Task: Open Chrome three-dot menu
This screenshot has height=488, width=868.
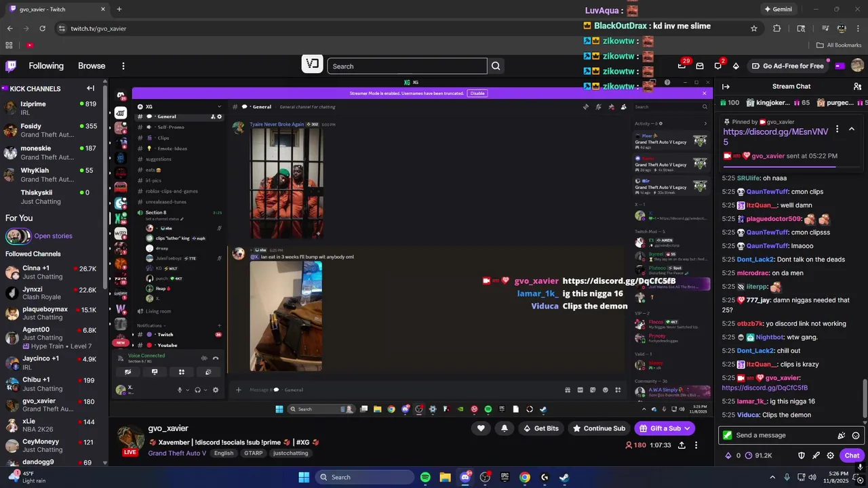Action: tap(857, 28)
